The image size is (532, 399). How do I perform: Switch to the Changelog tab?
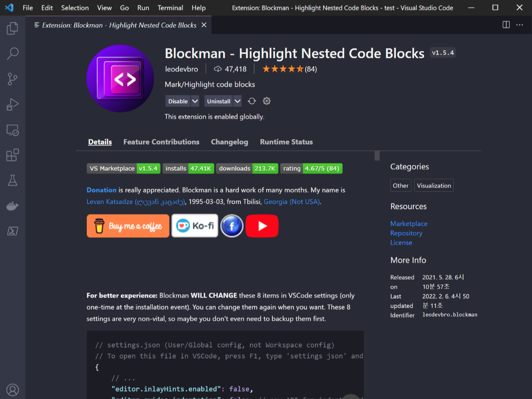(229, 142)
